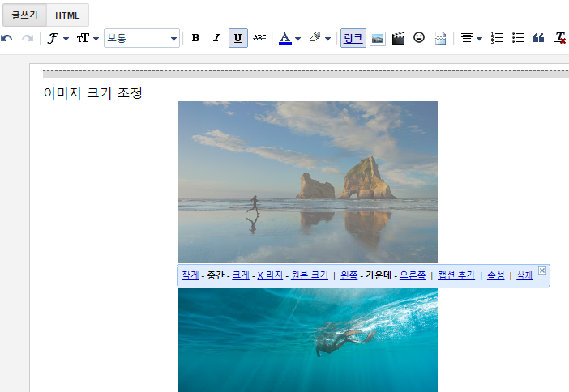569x392 pixels.
Task: Open the 보통 paragraph format combo box
Action: (142, 38)
